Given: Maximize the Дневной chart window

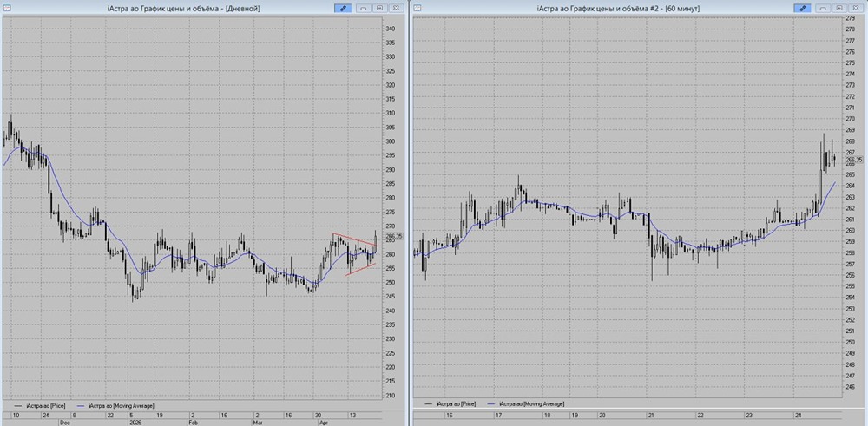Looking at the screenshot, I should [380, 8].
